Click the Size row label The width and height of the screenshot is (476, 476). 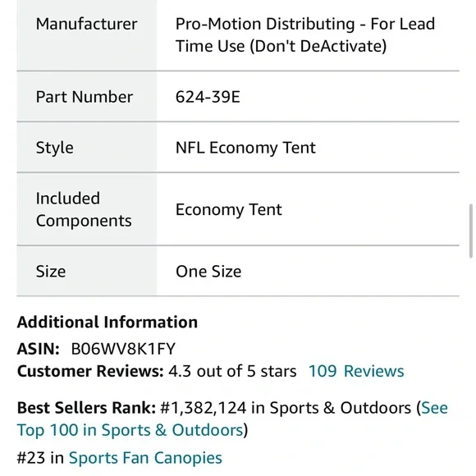pyautogui.click(x=51, y=271)
